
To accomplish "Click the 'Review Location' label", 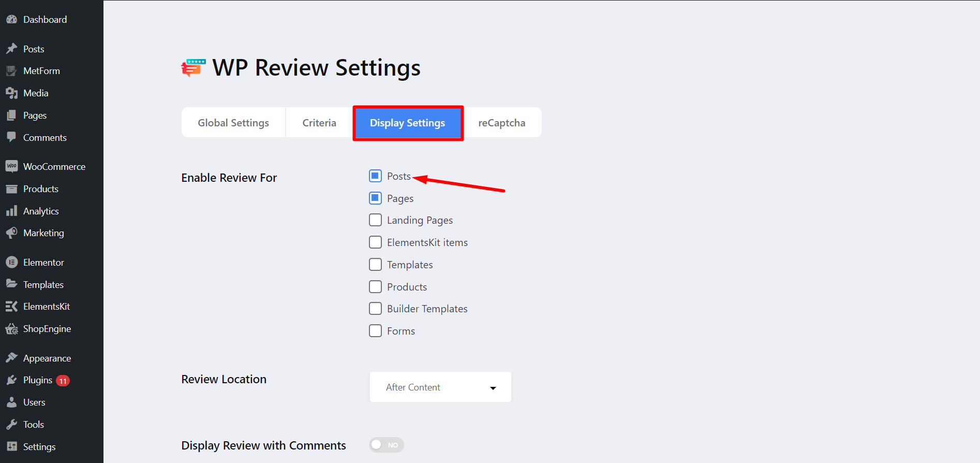I will click(224, 379).
